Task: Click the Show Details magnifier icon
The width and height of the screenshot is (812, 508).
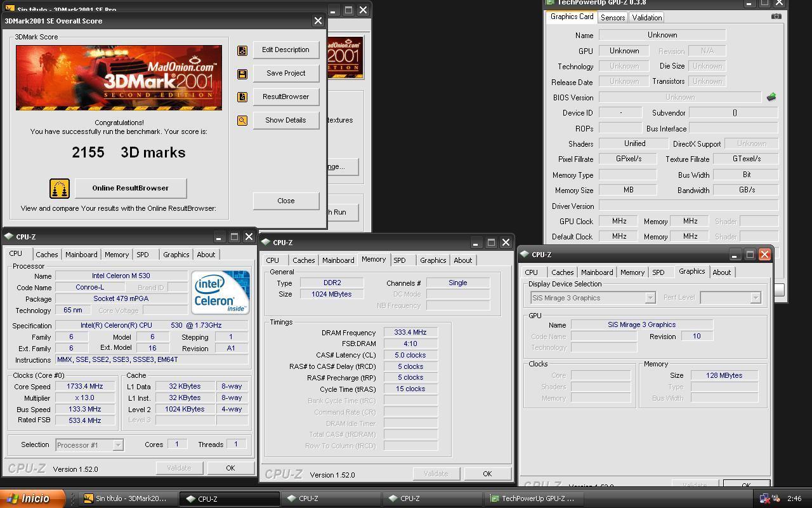Action: pyautogui.click(x=242, y=121)
